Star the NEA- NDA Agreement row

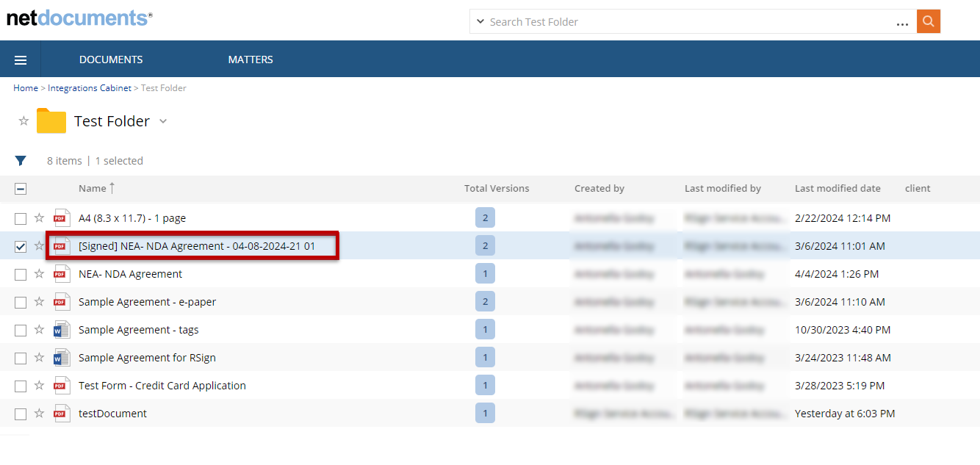(40, 274)
